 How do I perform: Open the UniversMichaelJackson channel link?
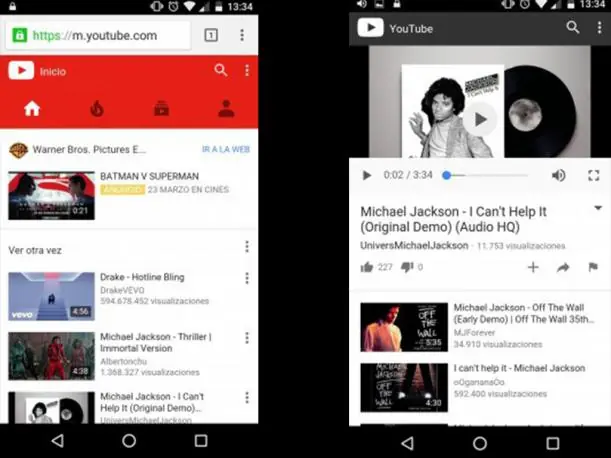(414, 246)
